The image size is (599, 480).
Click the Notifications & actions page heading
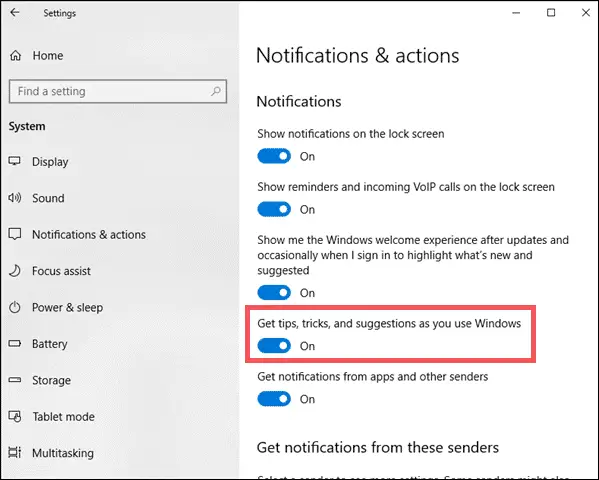358,55
